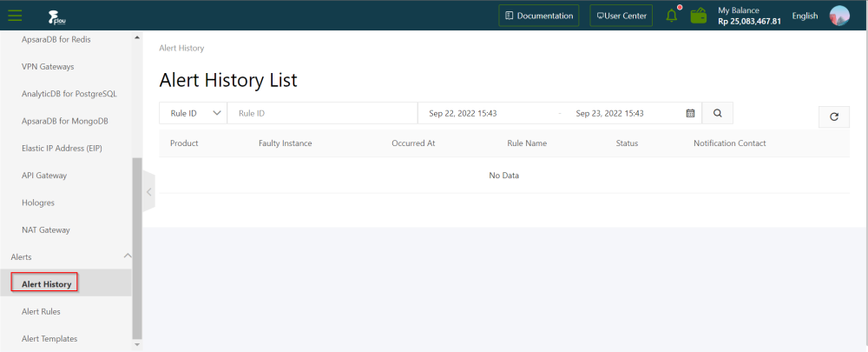Click the Product column header

(x=184, y=143)
